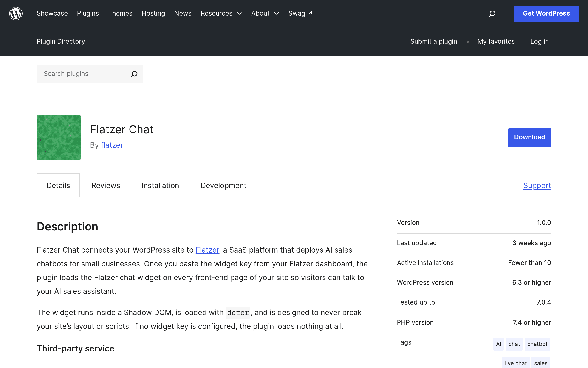Click the Get WordPress button
The width and height of the screenshot is (588, 368).
coord(546,14)
